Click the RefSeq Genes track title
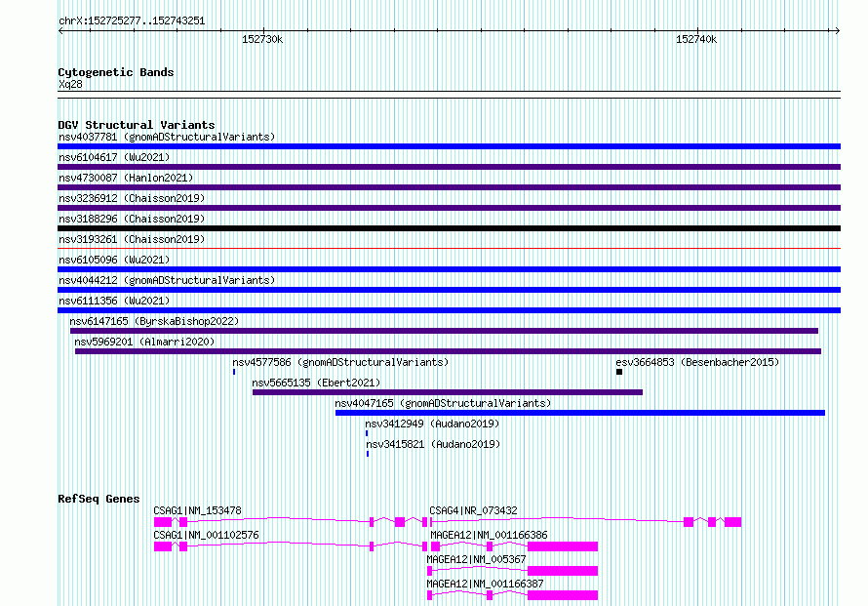The image size is (868, 606). (99, 499)
